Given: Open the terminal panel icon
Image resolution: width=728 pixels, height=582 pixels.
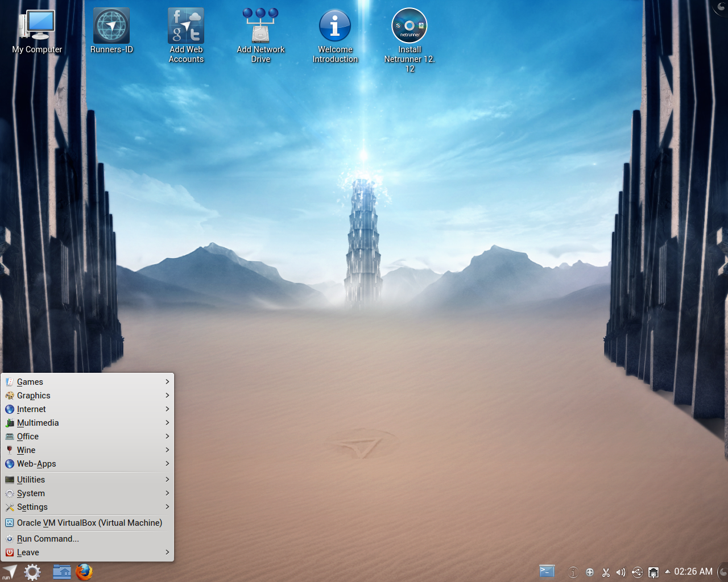Looking at the screenshot, I should tap(547, 572).
